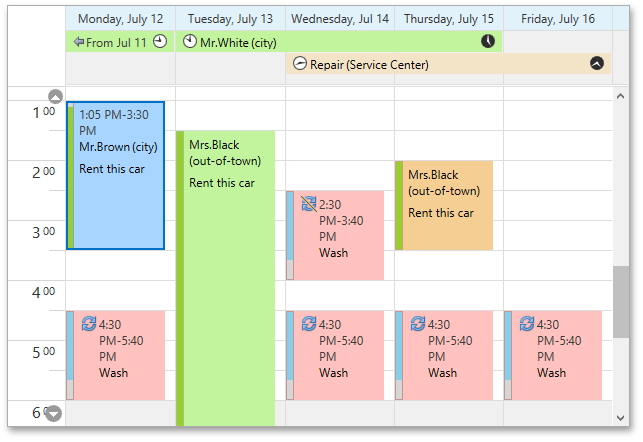Image resolution: width=643 pixels, height=442 pixels.
Task: Select the Monday, July 12 column header
Action: point(121,19)
